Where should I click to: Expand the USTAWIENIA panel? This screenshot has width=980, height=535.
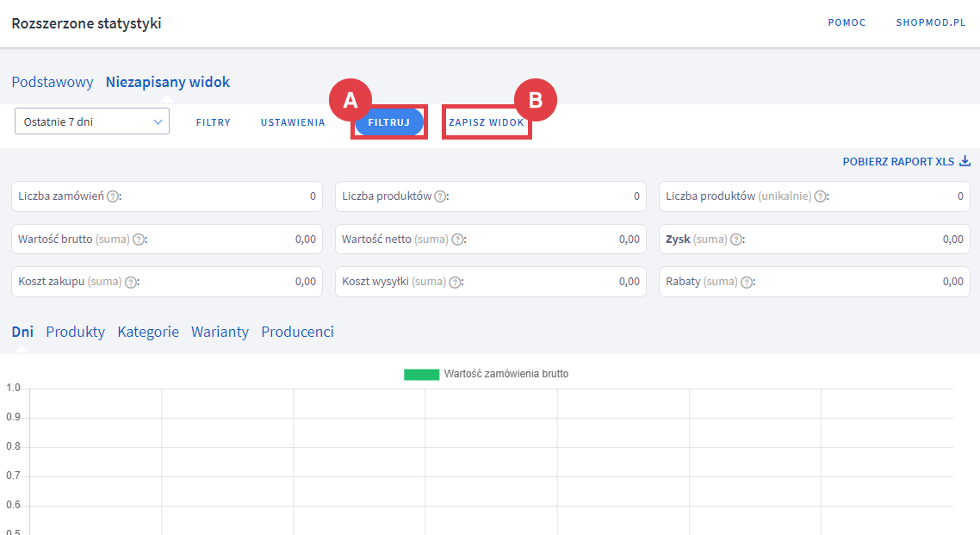[293, 122]
